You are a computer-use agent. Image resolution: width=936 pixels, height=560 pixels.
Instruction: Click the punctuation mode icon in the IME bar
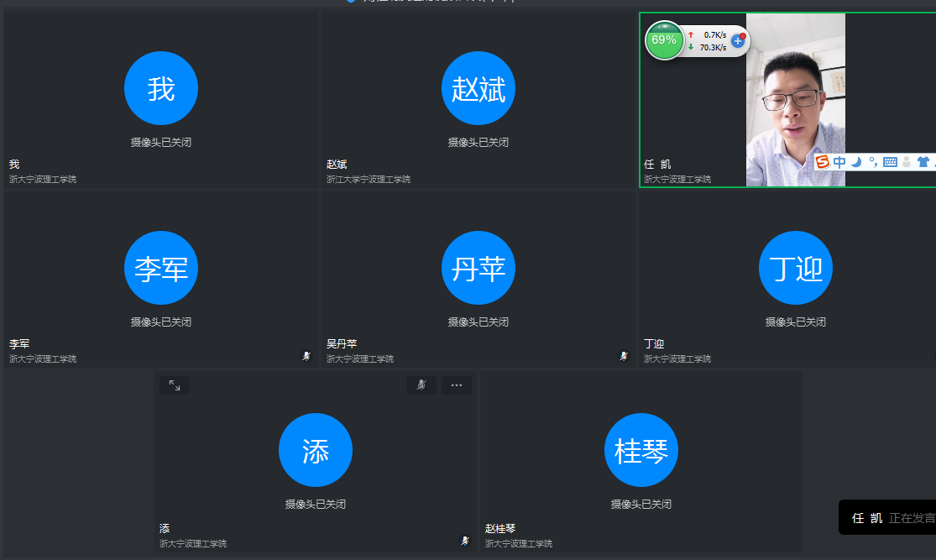point(873,162)
